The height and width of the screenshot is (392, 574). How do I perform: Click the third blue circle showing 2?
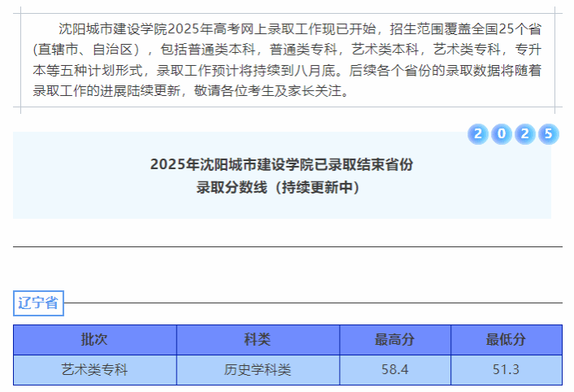[x=525, y=134]
